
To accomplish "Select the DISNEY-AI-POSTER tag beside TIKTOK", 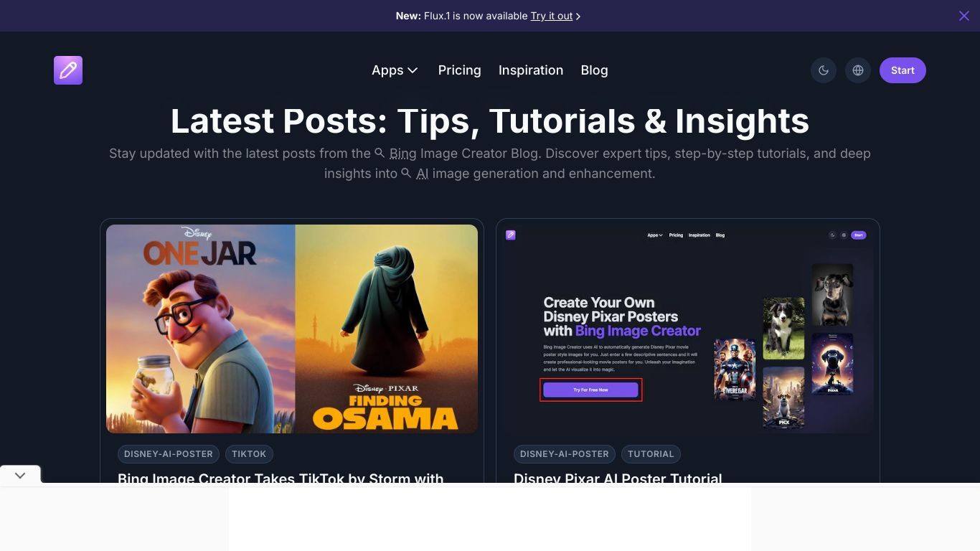I will click(x=169, y=454).
